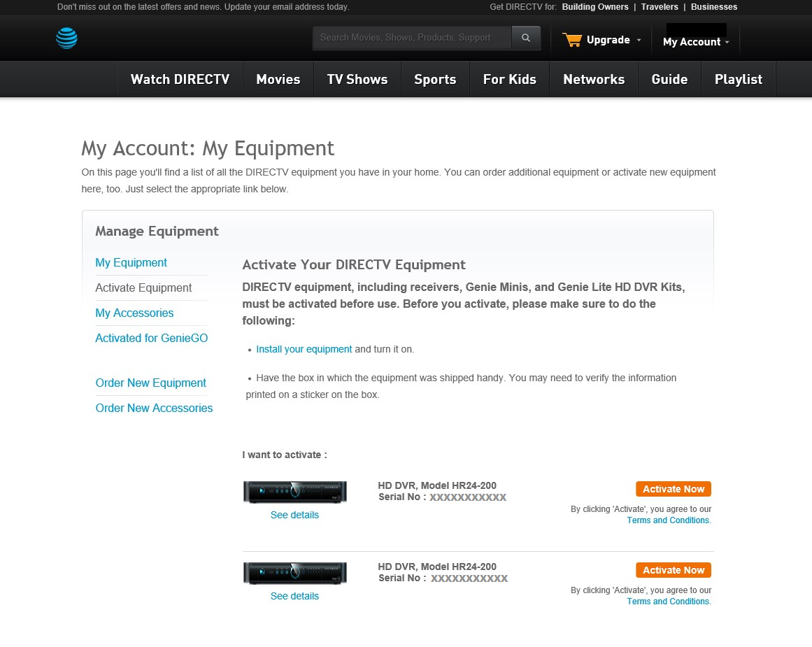Screen dimensions: 812x647
Task: Open the Guide tab
Action: coord(669,79)
